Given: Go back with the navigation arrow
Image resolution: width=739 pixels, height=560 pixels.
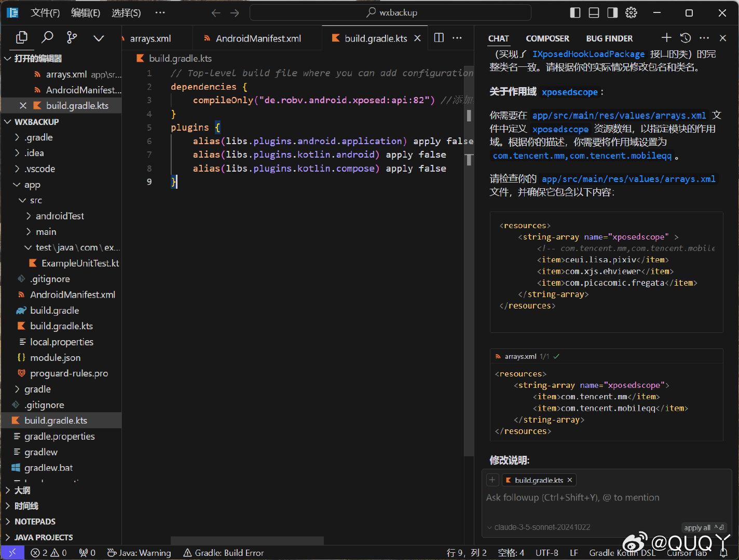Looking at the screenshot, I should pos(216,13).
